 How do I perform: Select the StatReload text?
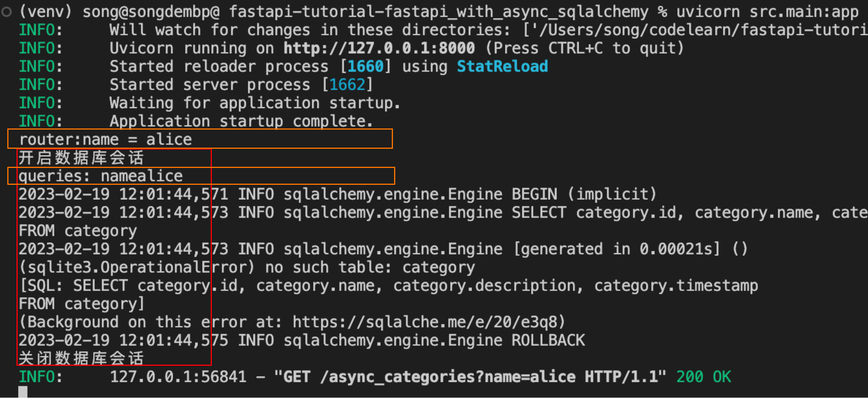[502, 66]
